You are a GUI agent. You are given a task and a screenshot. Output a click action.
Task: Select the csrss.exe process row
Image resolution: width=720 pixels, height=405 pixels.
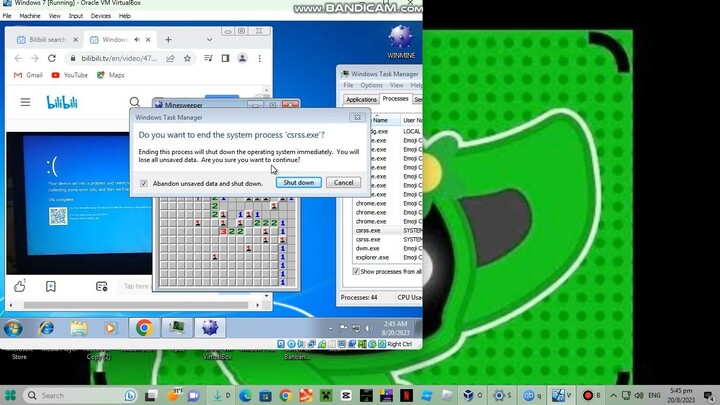(368, 230)
